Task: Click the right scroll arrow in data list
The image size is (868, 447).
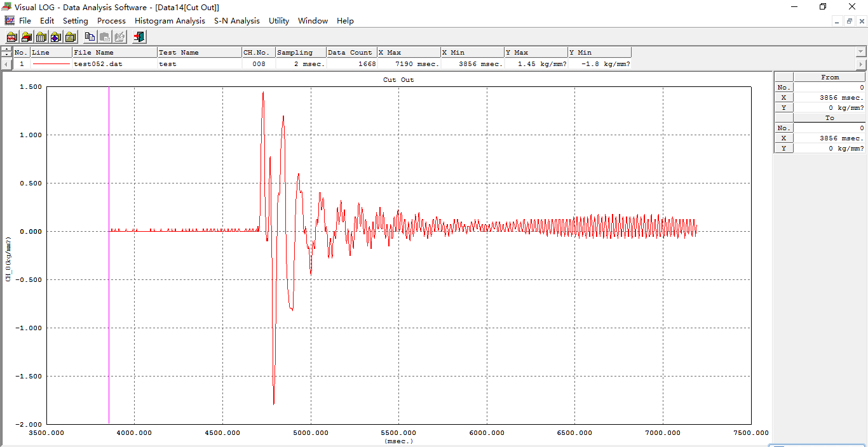Action: click(862, 64)
